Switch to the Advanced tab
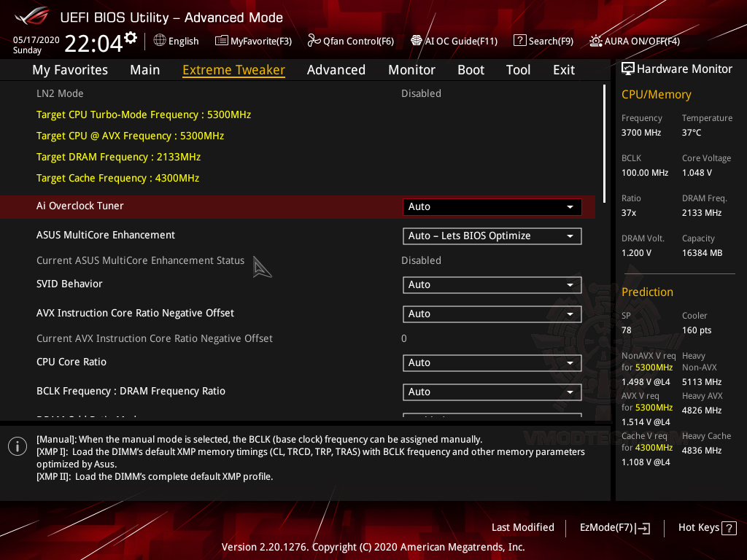 point(336,69)
